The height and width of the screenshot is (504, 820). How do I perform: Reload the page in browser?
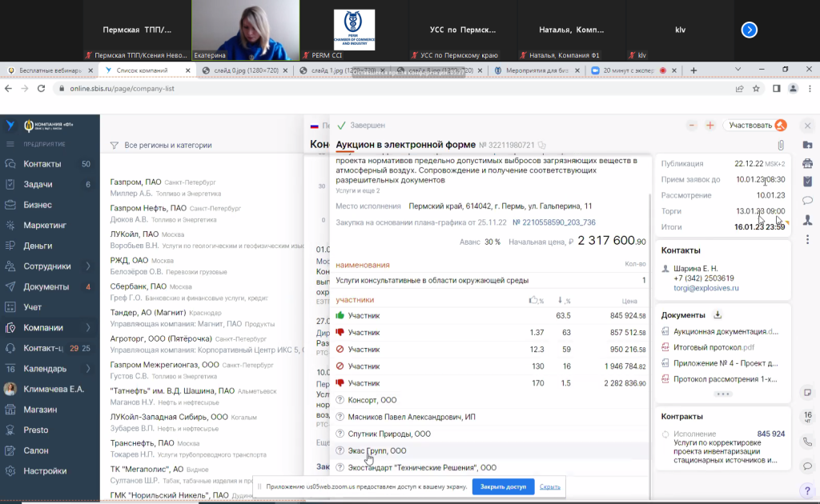click(42, 89)
